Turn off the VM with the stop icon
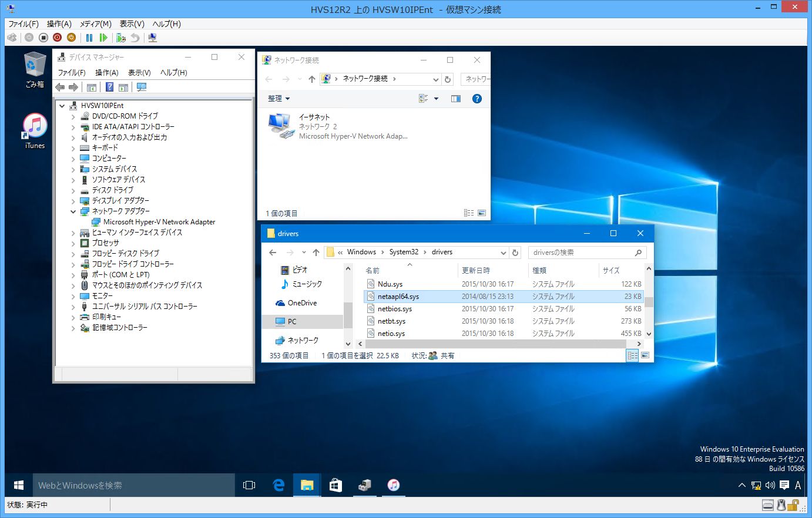This screenshot has width=812, height=518. [x=43, y=38]
